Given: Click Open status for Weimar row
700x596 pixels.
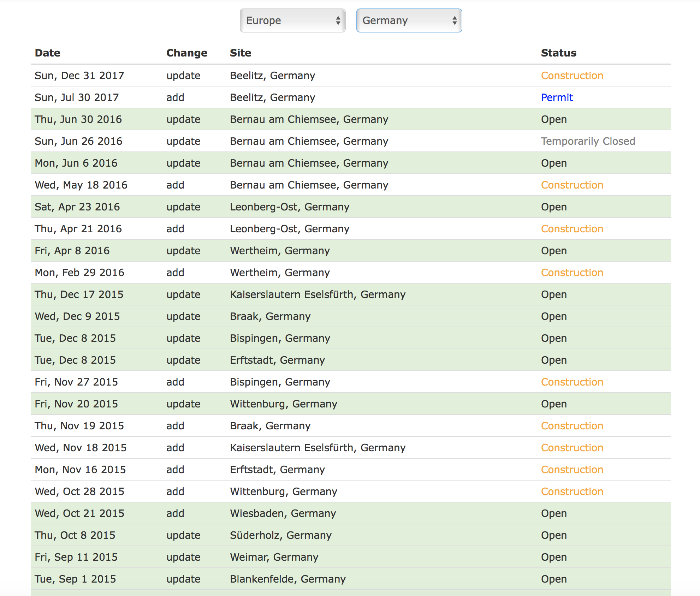Looking at the screenshot, I should tap(554, 557).
